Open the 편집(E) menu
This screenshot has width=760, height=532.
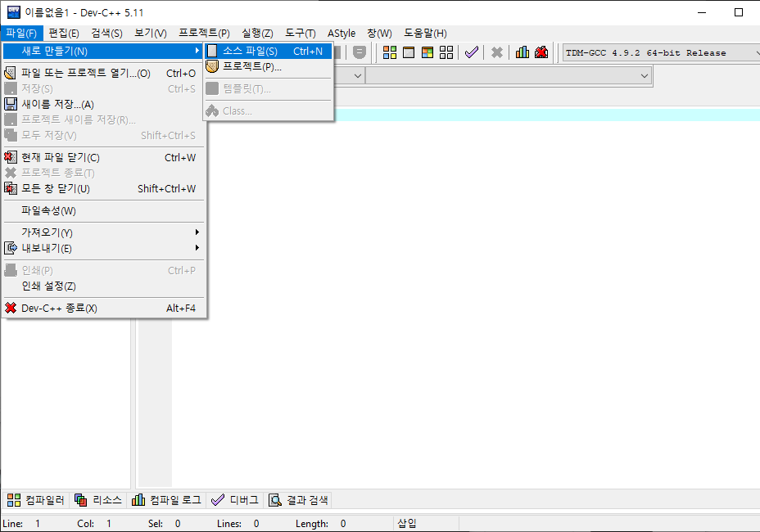(x=64, y=33)
